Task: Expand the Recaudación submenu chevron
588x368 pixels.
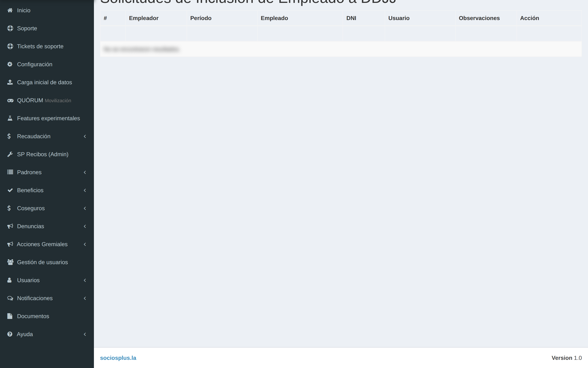Action: pos(85,136)
